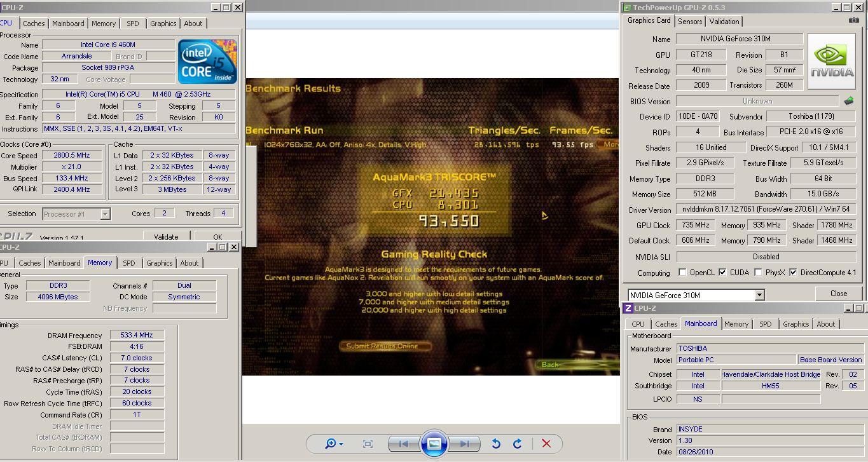
Task: Click the GPU-Z title bar app icon
Action: coord(627,8)
